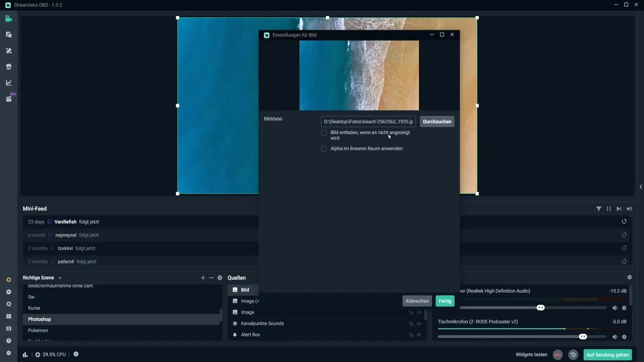This screenshot has width=644, height=362.
Task: Expand the right side panel chevron
Action: 641,187
